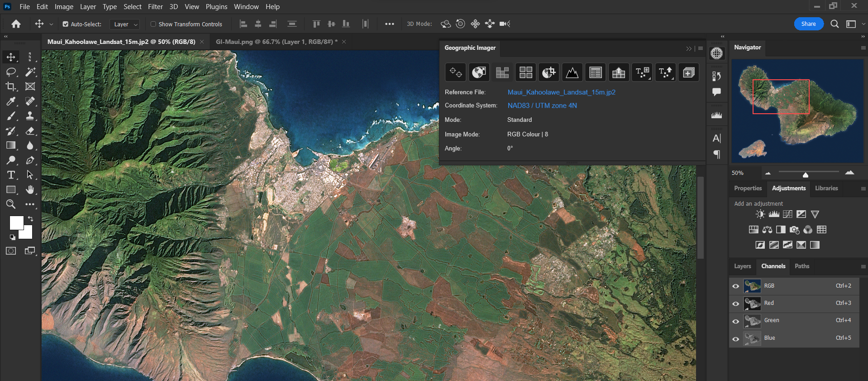Viewport: 868px width, 381px height.
Task: Select the Zoom tool in toolbar
Action: (x=11, y=204)
